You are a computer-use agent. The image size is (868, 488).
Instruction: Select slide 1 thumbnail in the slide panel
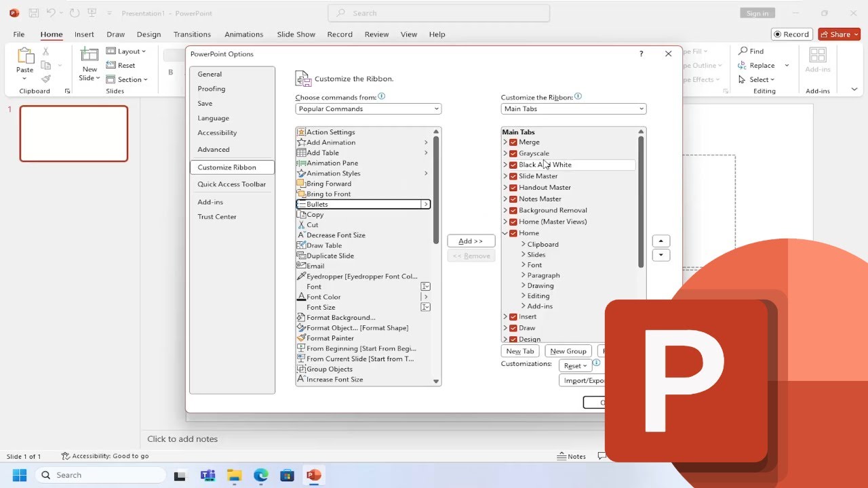74,134
